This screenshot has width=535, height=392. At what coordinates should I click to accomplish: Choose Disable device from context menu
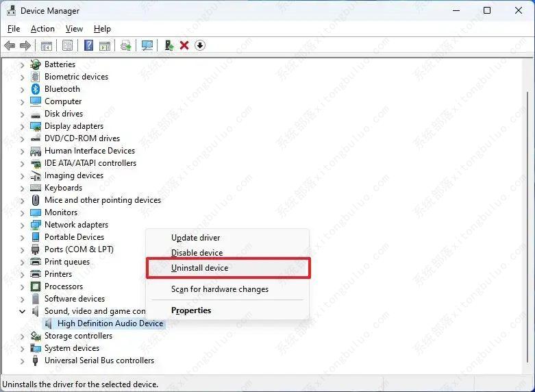(197, 253)
